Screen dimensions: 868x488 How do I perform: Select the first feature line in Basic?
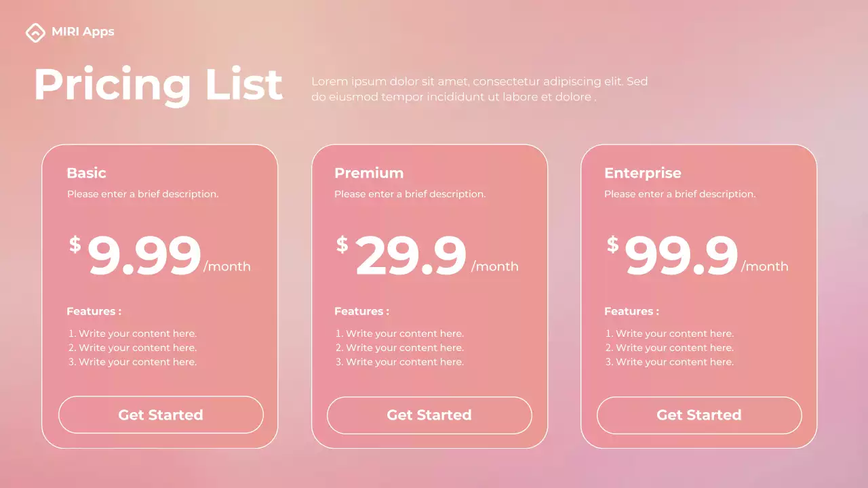point(133,333)
